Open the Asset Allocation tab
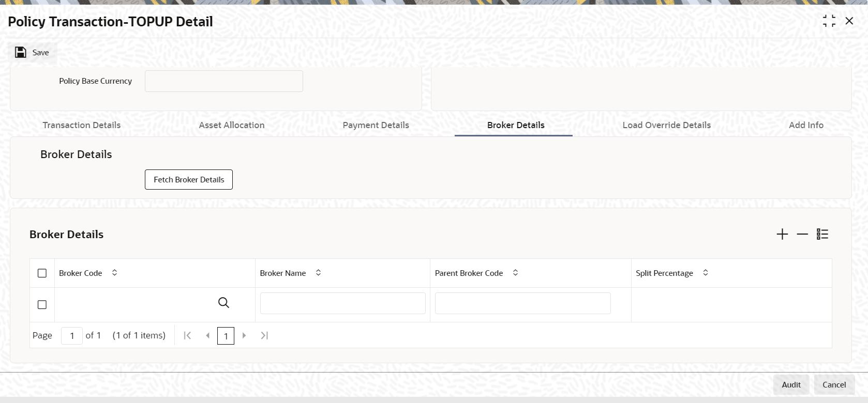Viewport: 868px width, 403px height. (232, 125)
